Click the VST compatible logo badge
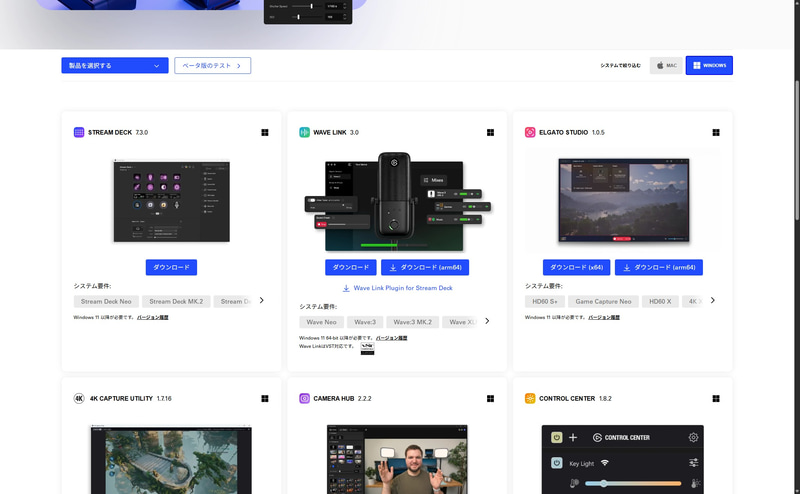 pos(367,349)
